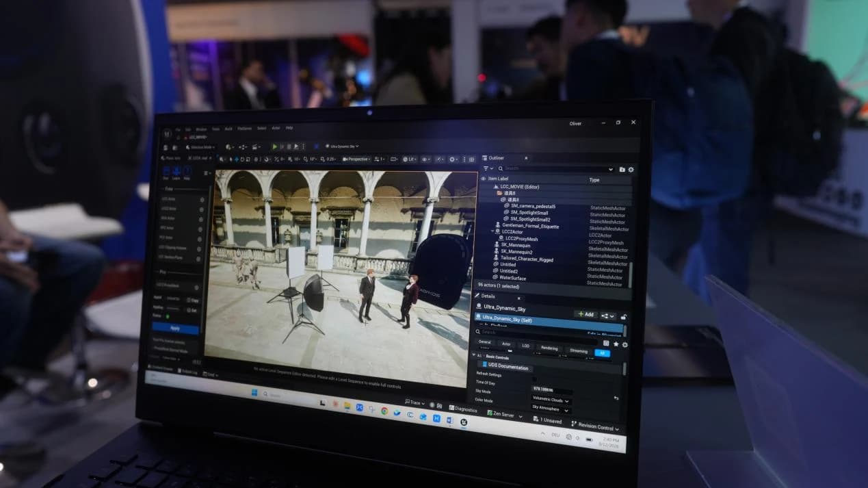Switch to the Streaming details filter
The image size is (868, 488).
(x=579, y=351)
